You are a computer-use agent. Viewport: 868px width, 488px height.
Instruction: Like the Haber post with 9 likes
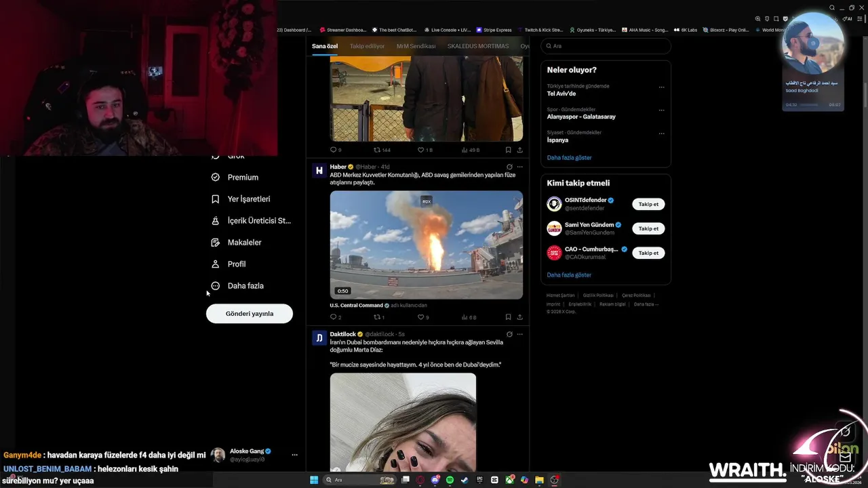pos(423,317)
